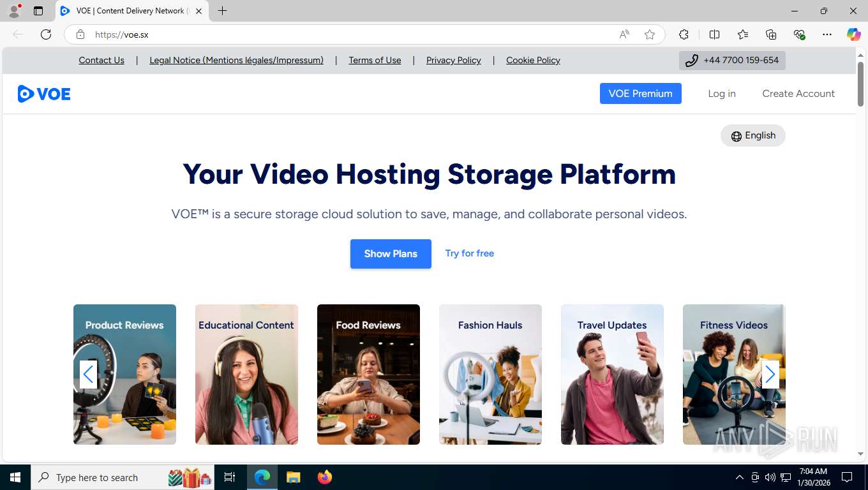Open the Log in page
This screenshot has width=868, height=490.
click(722, 93)
